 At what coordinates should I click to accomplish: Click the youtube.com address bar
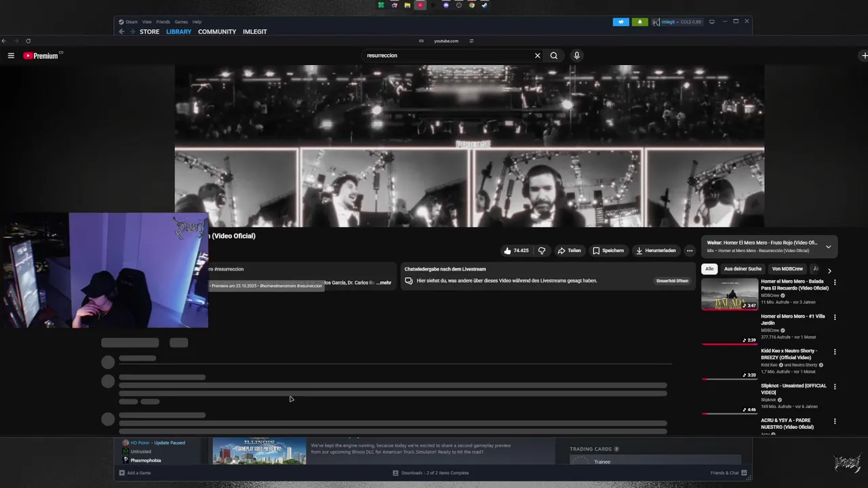(446, 41)
